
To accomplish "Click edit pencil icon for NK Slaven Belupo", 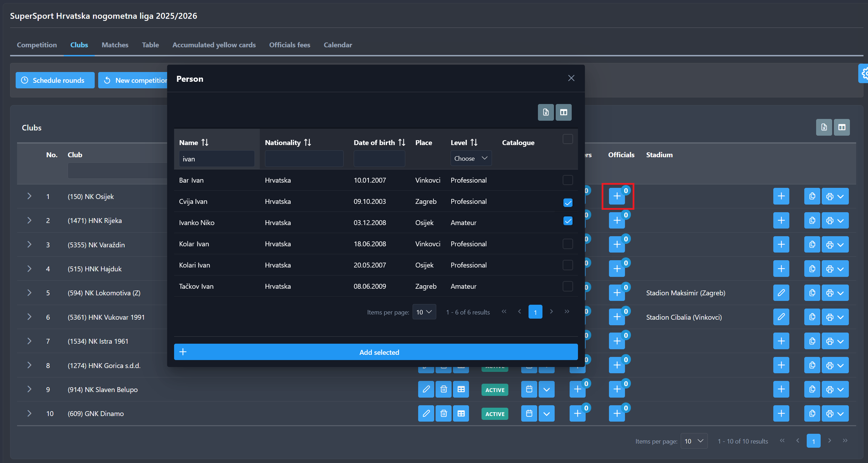I will tap(426, 389).
